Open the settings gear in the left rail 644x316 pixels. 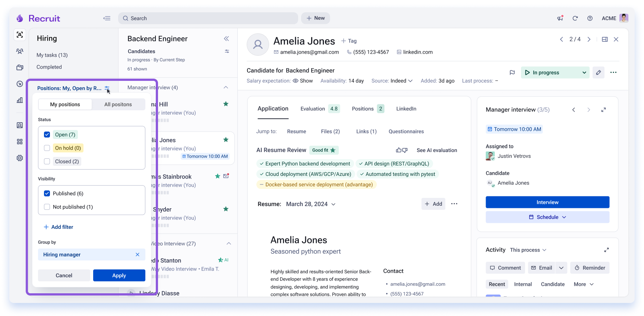click(x=20, y=158)
